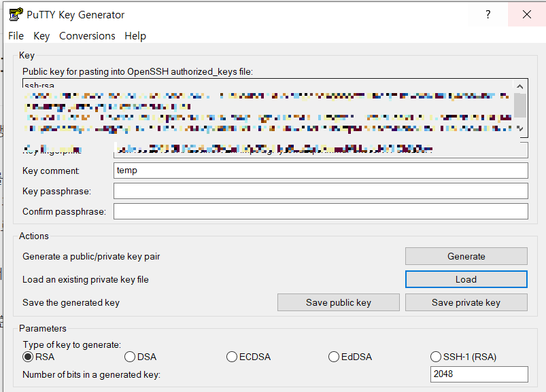Focus the Confirm passphrase field
The height and width of the screenshot is (392, 546).
320,211
